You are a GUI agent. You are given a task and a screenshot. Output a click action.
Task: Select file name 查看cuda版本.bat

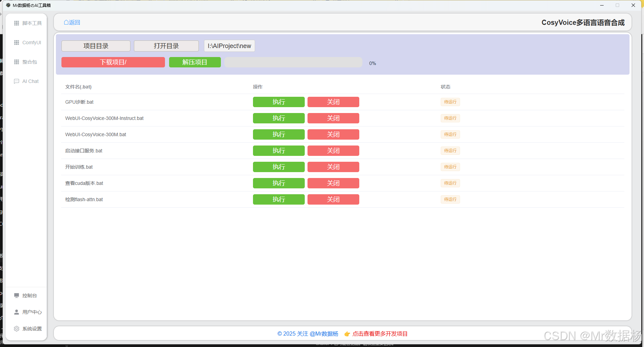point(84,183)
